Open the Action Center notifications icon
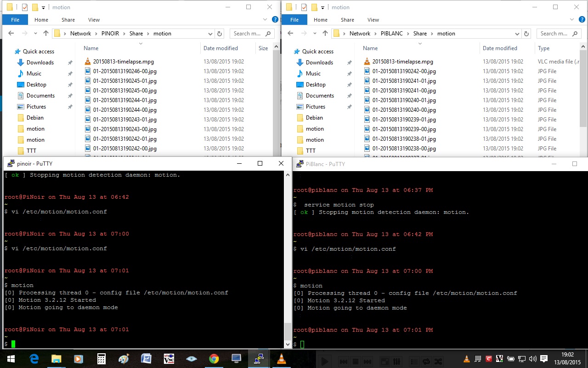This screenshot has height=368, width=588. click(x=544, y=359)
